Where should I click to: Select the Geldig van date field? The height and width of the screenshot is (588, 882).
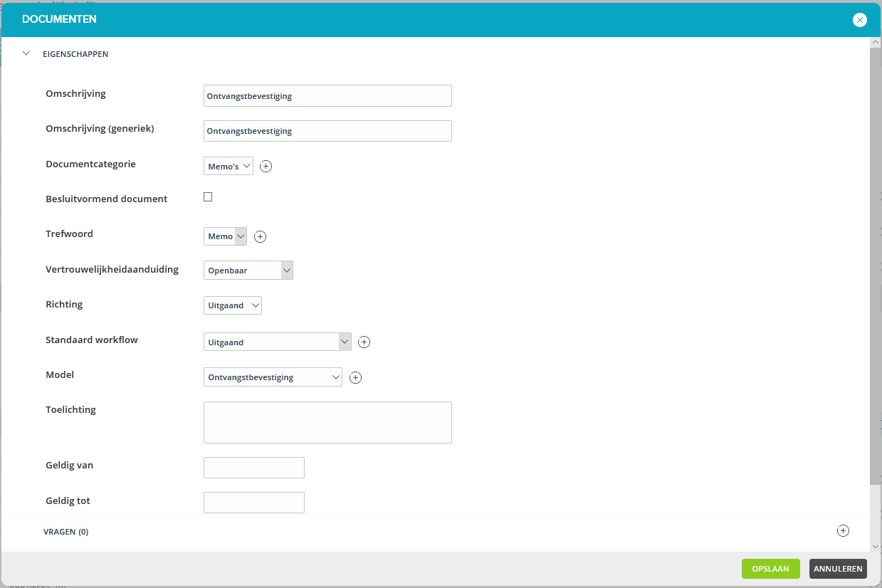tap(253, 467)
